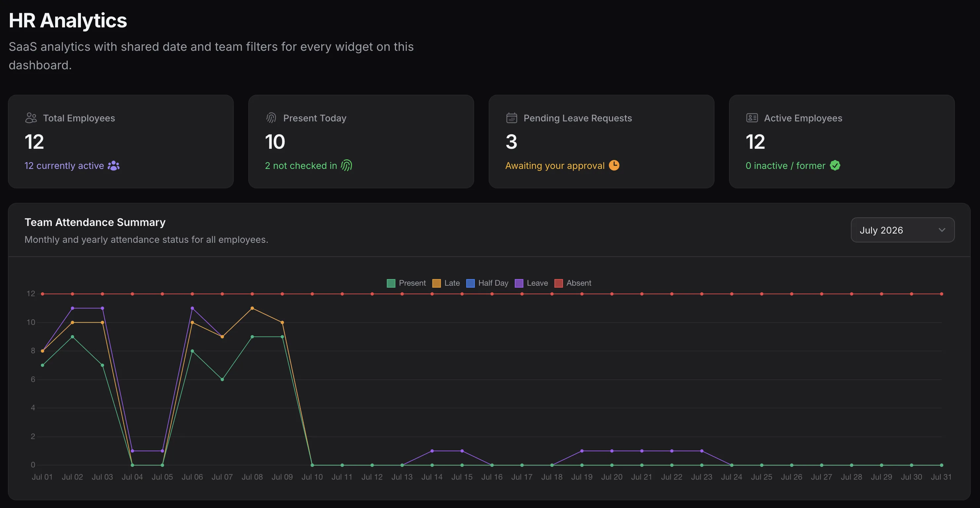Click the Absent data point on Jul 16
Image resolution: width=980 pixels, height=508 pixels.
point(492,294)
